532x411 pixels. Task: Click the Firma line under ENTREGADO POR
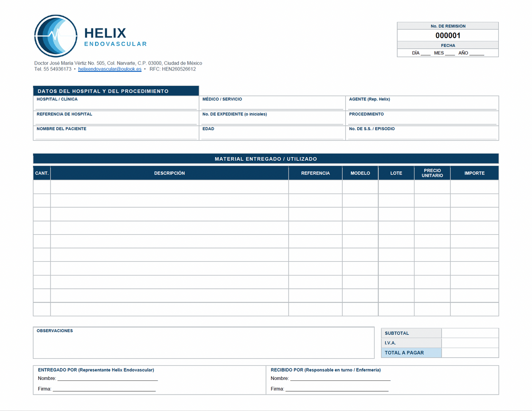click(x=104, y=389)
